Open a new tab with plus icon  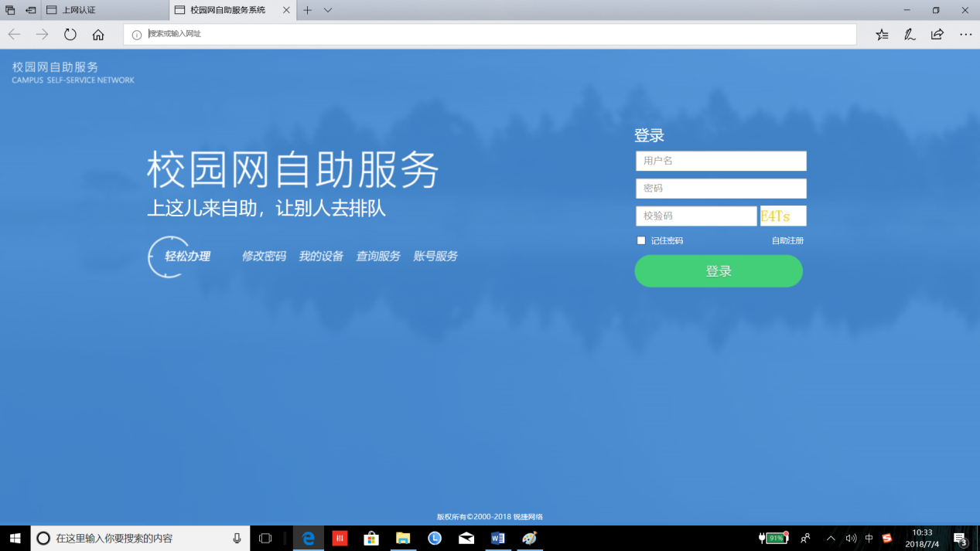click(x=307, y=10)
